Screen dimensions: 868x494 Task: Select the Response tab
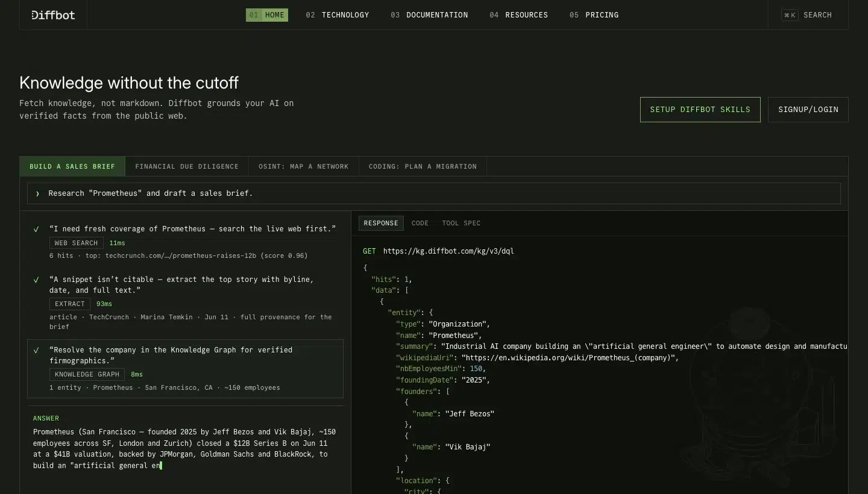coord(381,223)
